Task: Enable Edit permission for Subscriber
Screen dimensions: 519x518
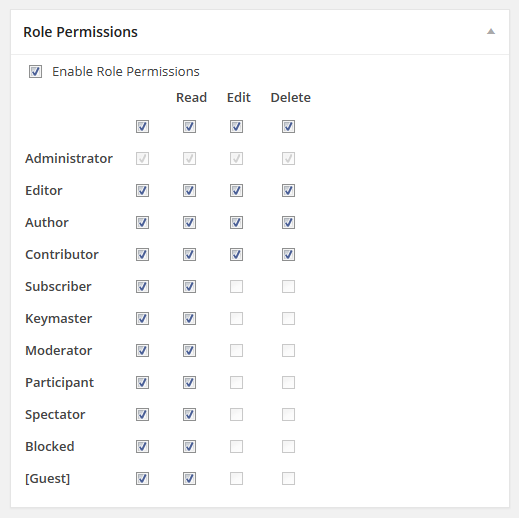Action: 236,287
